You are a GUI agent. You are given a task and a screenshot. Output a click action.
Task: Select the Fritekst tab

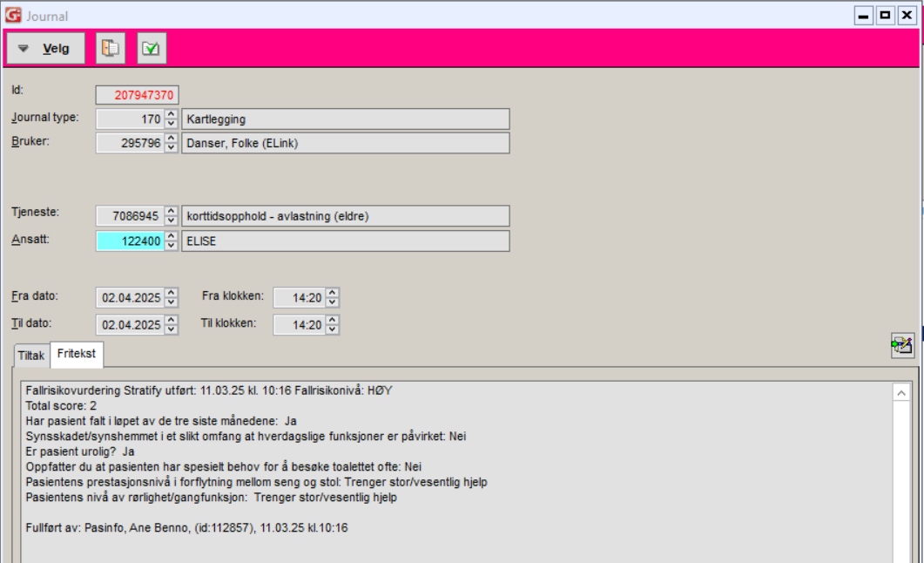click(x=77, y=355)
